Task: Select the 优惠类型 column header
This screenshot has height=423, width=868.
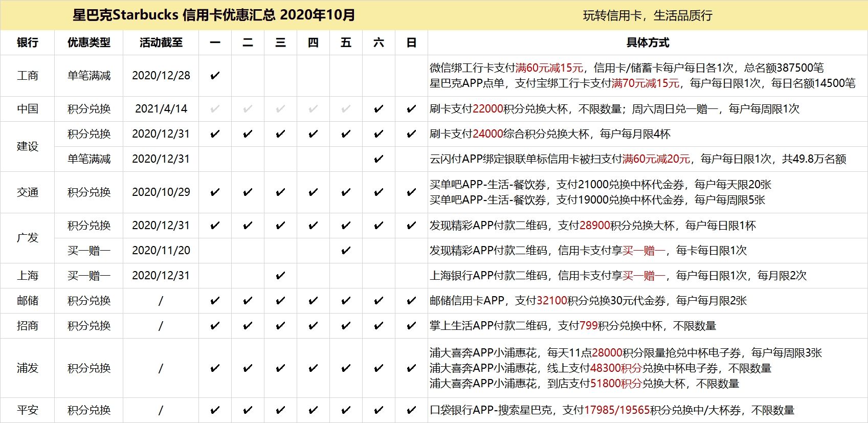Action: click(x=89, y=42)
